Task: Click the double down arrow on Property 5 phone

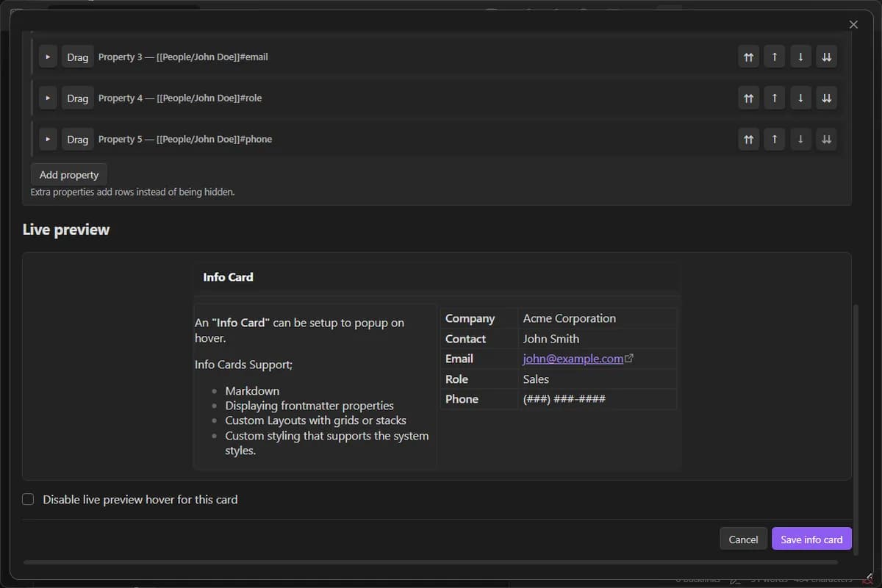Action: [x=826, y=139]
